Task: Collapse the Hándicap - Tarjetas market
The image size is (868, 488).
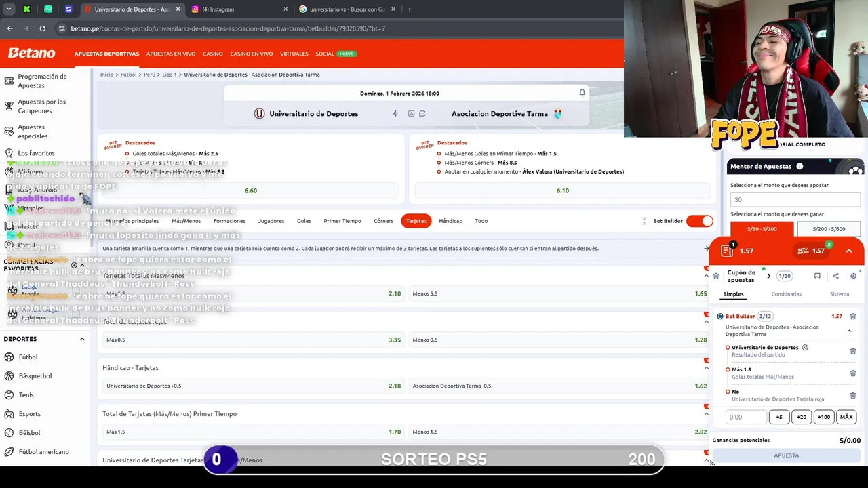Action: [706, 368]
